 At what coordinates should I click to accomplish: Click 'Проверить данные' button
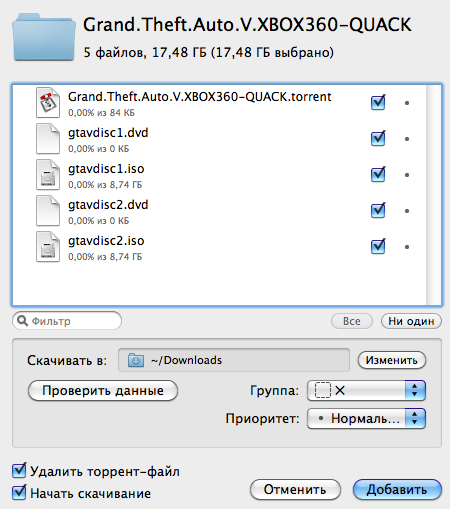pos(103,390)
